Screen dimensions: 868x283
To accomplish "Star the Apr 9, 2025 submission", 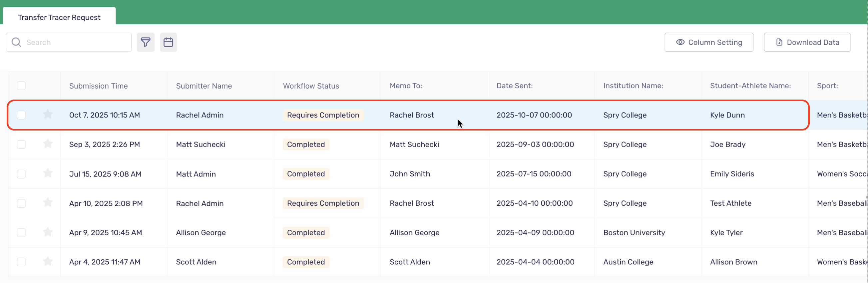I will [48, 232].
